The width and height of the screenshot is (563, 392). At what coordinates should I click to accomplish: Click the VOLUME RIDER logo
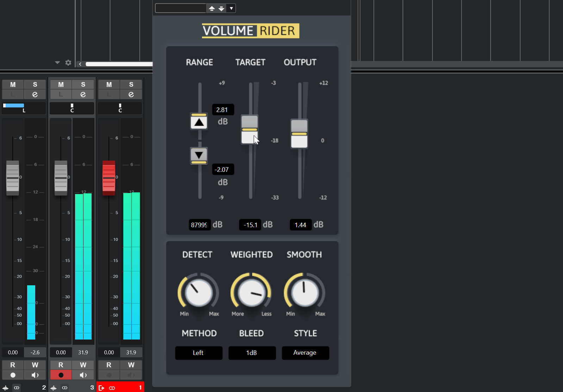pos(250,31)
